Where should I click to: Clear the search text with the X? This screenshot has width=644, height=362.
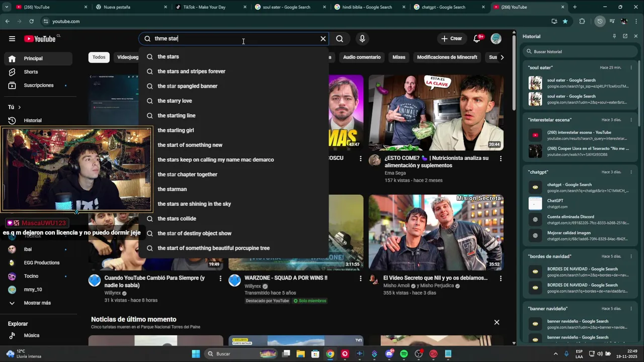click(323, 39)
